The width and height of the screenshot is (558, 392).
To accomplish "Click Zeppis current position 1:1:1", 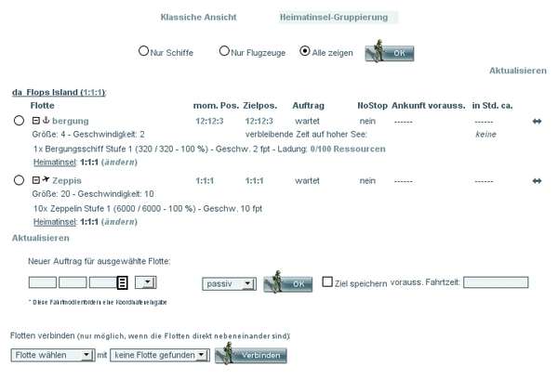I will [x=205, y=181].
